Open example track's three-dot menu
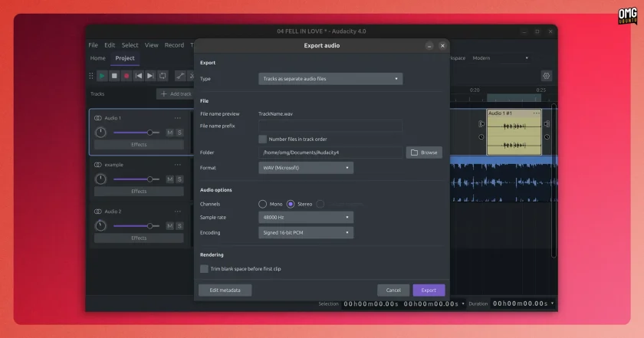Image resolution: width=644 pixels, height=338 pixels. click(177, 165)
